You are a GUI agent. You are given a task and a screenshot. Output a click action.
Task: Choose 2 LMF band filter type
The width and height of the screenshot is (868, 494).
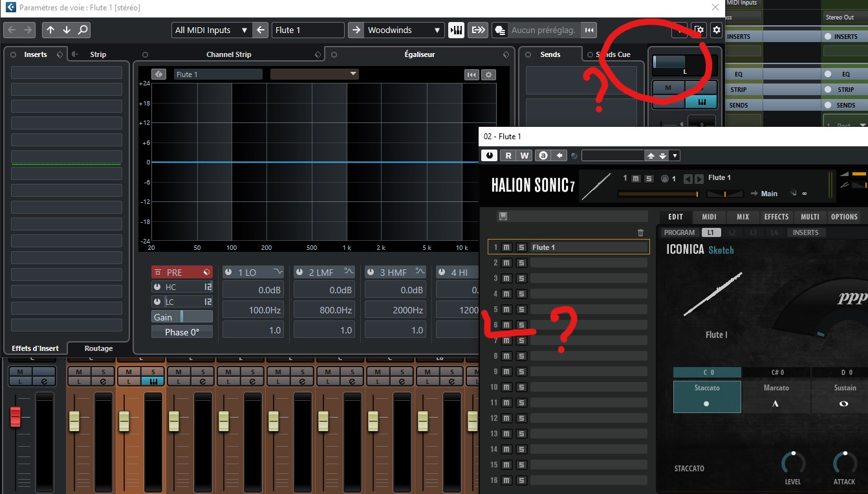(x=349, y=273)
